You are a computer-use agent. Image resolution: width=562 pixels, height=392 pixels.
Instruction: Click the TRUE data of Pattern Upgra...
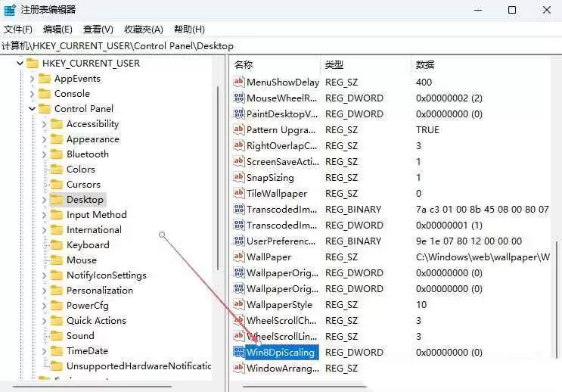pos(427,130)
